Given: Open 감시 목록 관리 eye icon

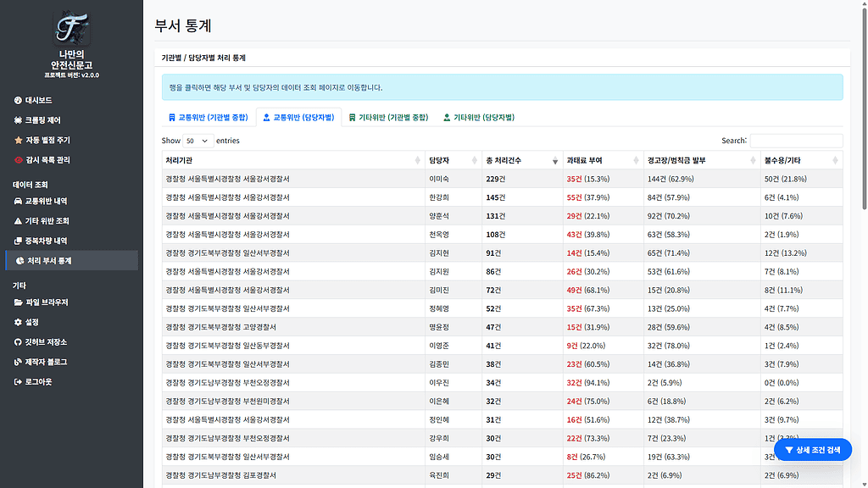Looking at the screenshot, I should 18,160.
